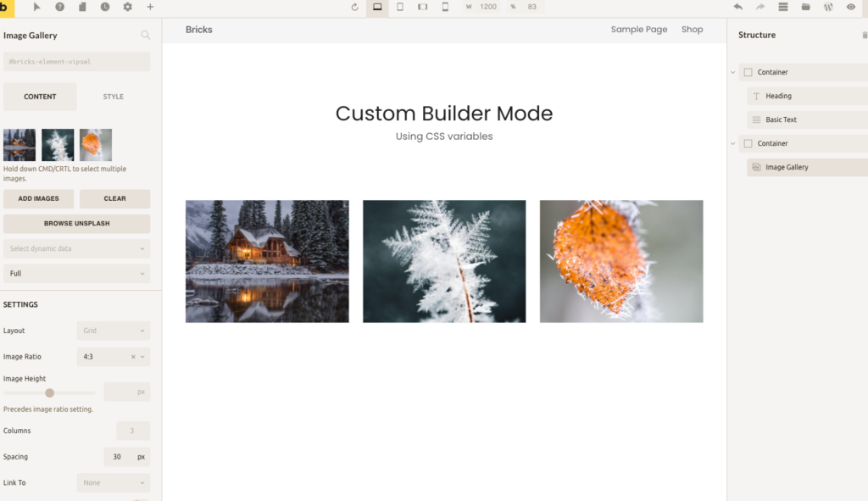Collapse the first Container in Structure
868x501 pixels.
(733, 73)
